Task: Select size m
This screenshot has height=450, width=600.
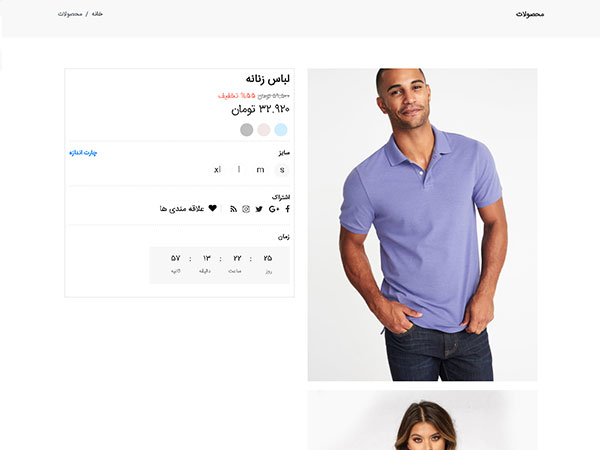Action: pyautogui.click(x=260, y=170)
